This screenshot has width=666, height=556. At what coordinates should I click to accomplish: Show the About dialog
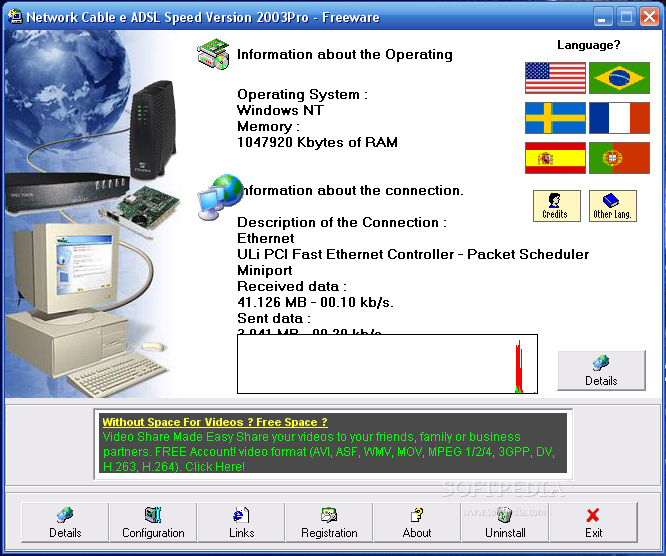417,522
